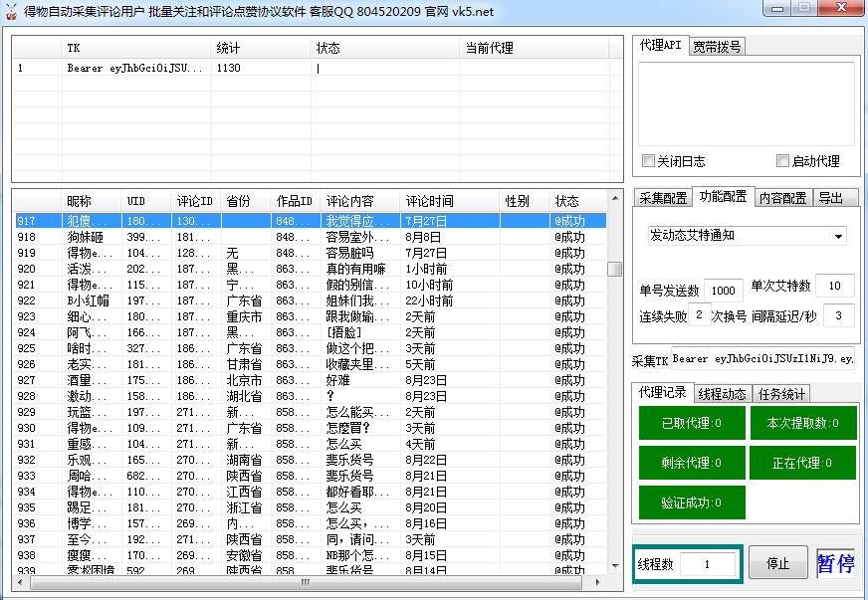Tick the 启动代理 checkbox

point(782,161)
